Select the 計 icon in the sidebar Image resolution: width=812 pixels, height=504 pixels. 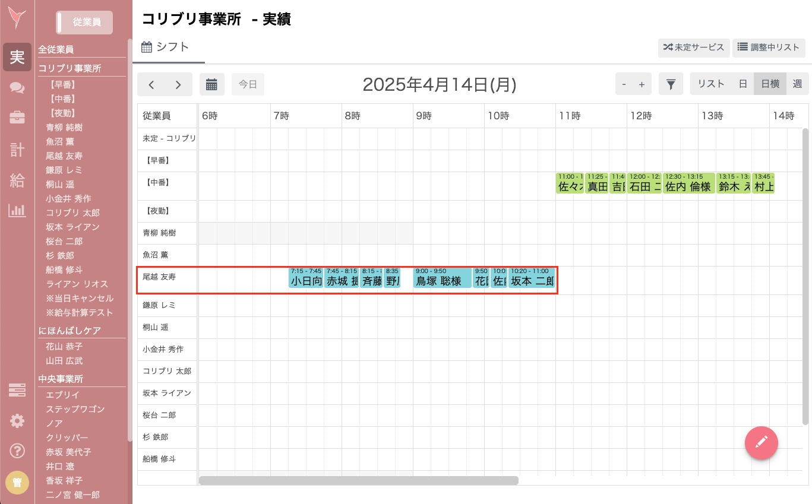(17, 150)
